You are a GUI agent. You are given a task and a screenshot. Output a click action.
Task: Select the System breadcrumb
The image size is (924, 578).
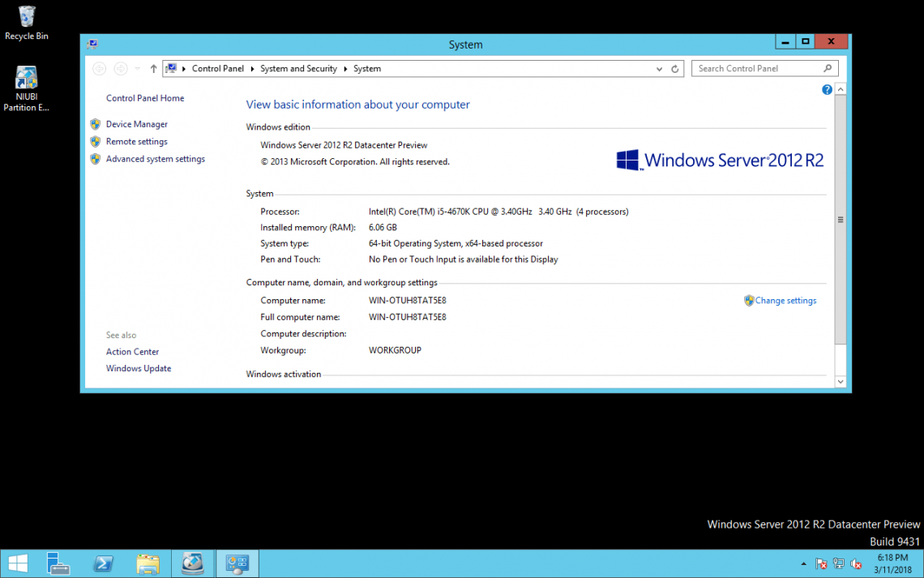(367, 68)
